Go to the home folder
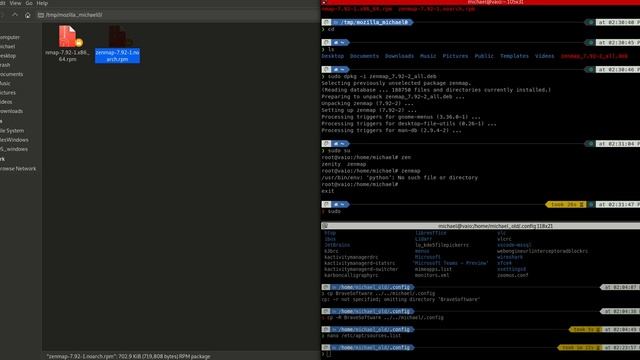640x360 pixels. [27, 15]
